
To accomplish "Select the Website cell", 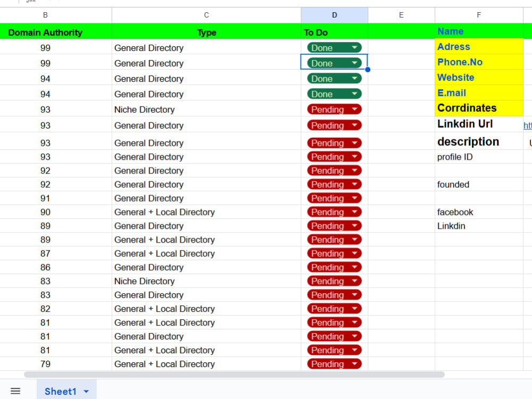I will click(x=479, y=77).
